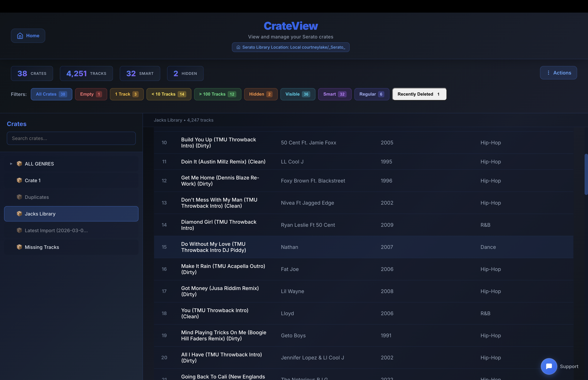Click the crate icon beside Crate 1
588x380 pixels.
(x=19, y=180)
